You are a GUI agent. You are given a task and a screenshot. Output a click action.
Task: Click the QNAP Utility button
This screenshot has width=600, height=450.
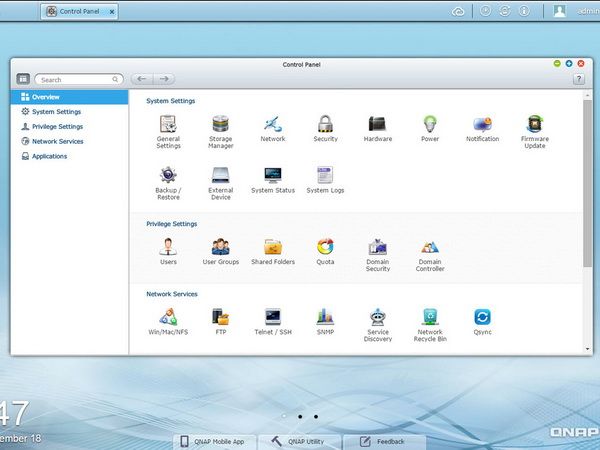[x=299, y=442]
